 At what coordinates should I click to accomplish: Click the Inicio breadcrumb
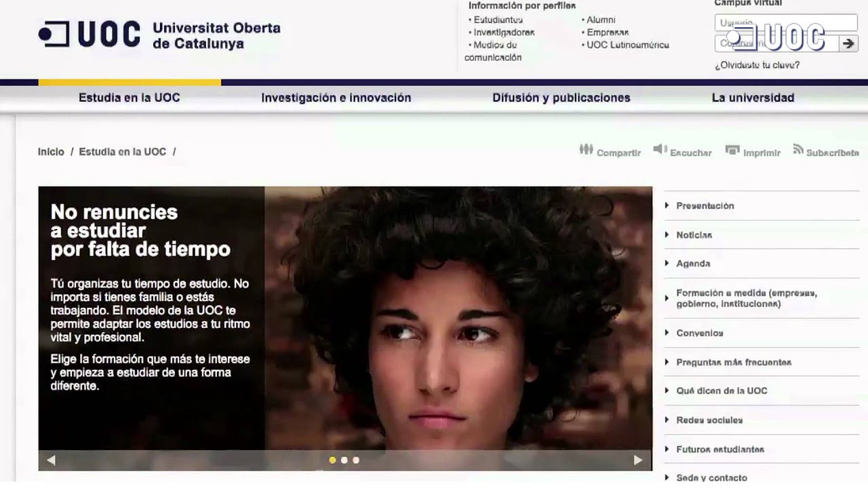[51, 152]
